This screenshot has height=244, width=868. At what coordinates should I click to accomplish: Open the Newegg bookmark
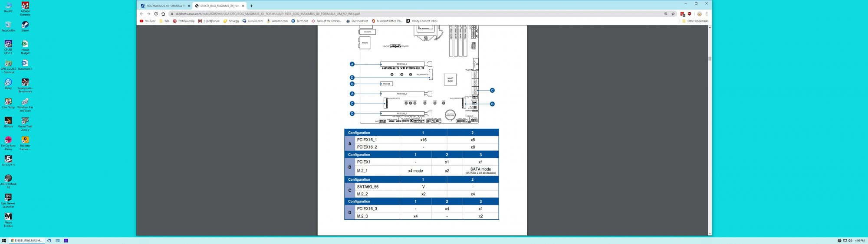click(231, 21)
